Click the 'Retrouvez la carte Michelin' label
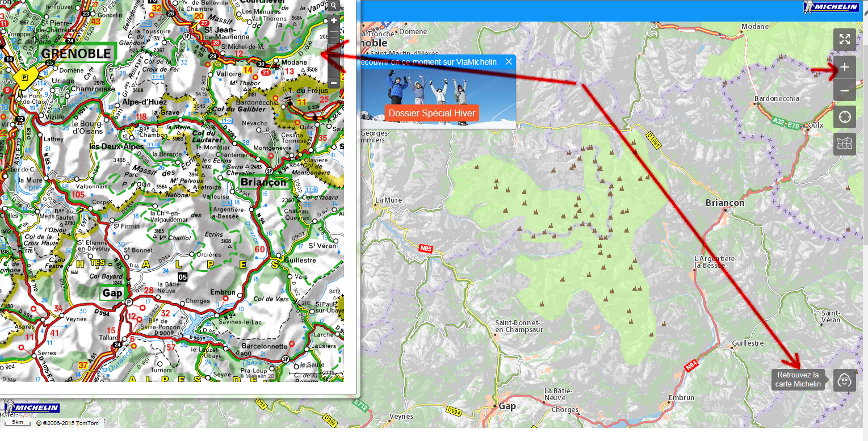The width and height of the screenshot is (868, 441). click(799, 380)
